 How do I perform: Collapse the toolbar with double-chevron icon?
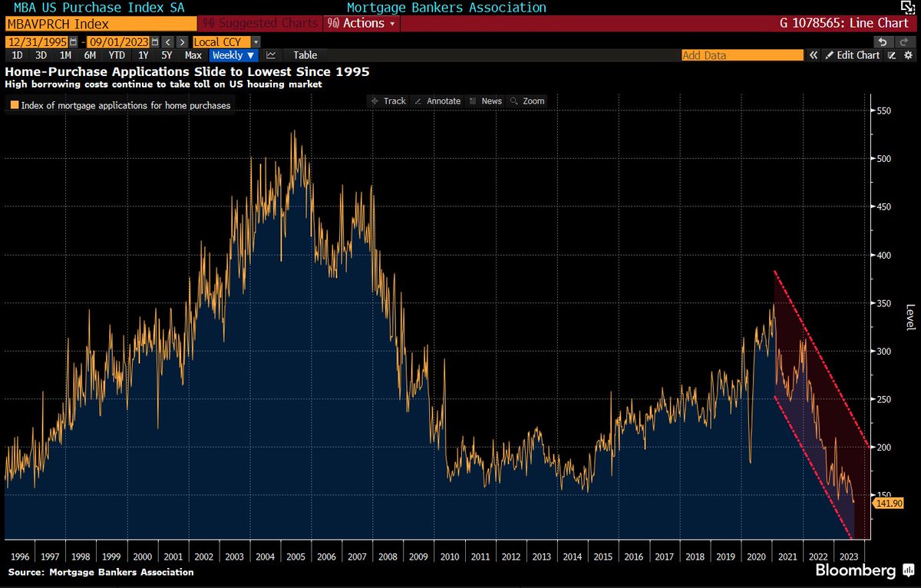[x=814, y=55]
